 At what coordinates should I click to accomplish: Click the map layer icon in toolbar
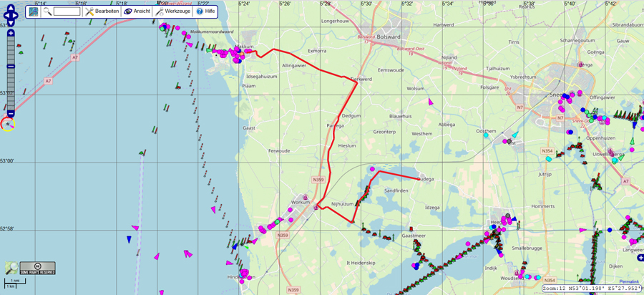pyautogui.click(x=34, y=11)
